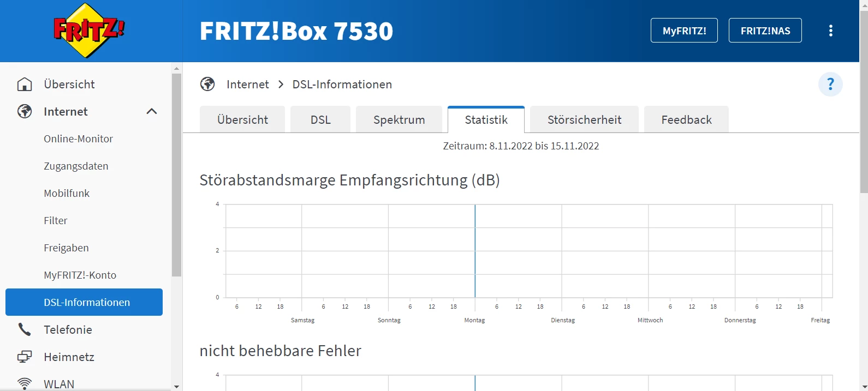Click the Internet globe icon in sidebar
Viewport: 868px width, 391px height.
pyautogui.click(x=25, y=111)
